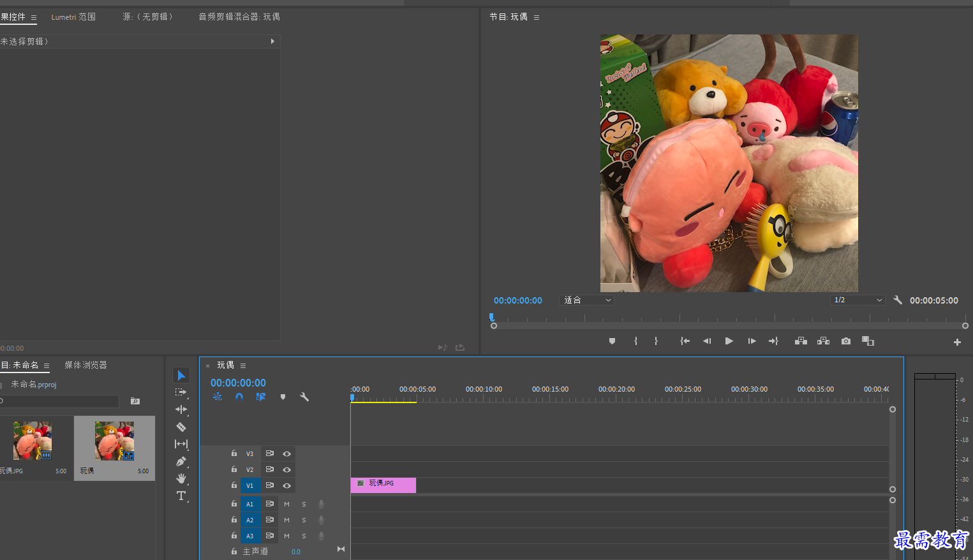The width and height of the screenshot is (973, 560).
Task: Export frame with camera icon
Action: 846,341
